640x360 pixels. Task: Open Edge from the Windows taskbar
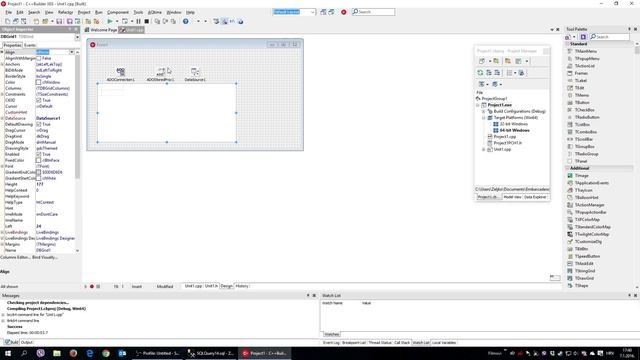[x=90, y=353]
